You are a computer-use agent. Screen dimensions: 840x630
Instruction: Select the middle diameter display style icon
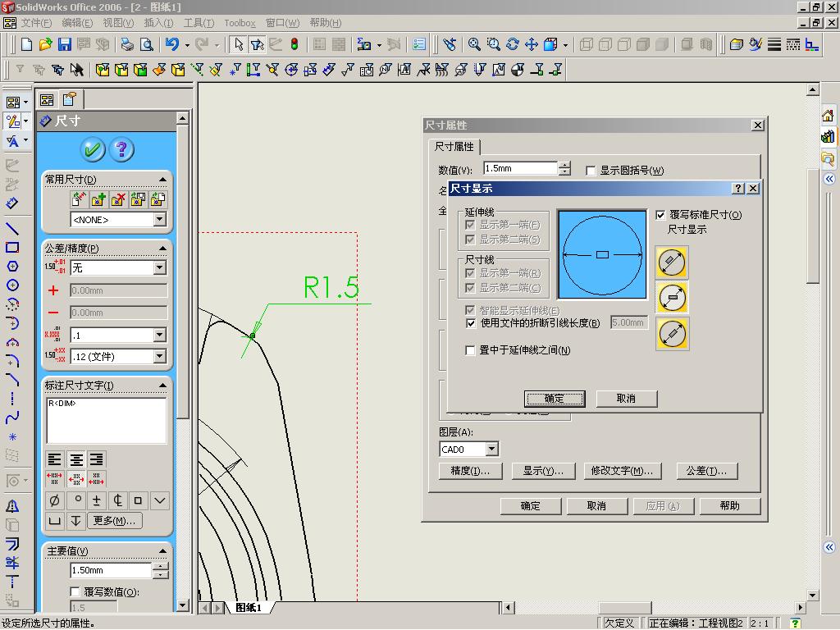pyautogui.click(x=672, y=298)
